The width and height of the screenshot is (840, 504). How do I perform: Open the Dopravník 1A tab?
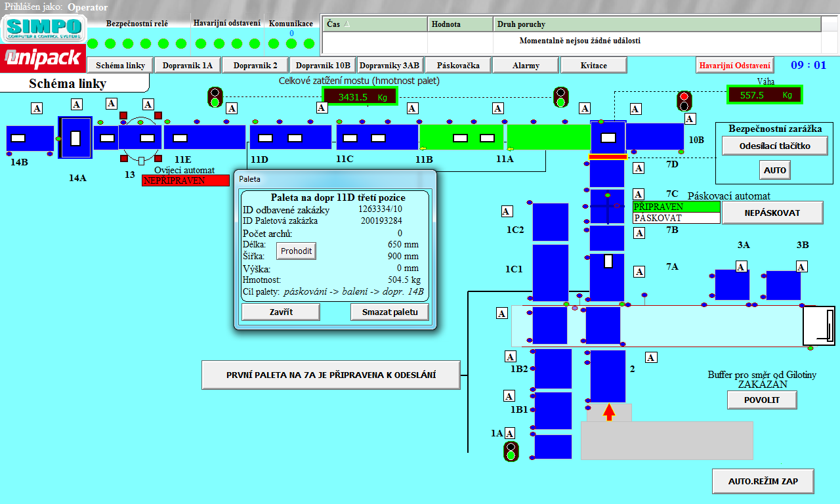point(188,65)
